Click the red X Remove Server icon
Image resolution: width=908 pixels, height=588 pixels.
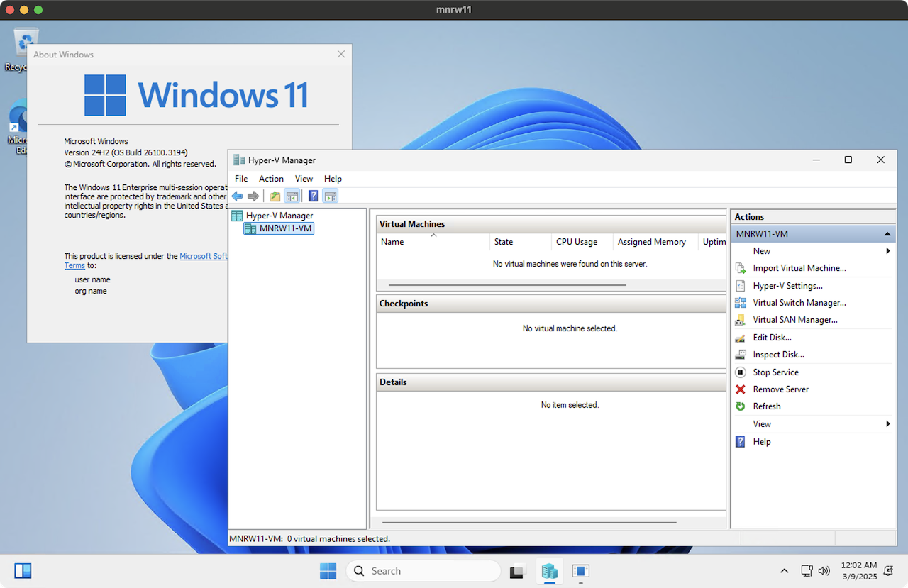click(741, 389)
